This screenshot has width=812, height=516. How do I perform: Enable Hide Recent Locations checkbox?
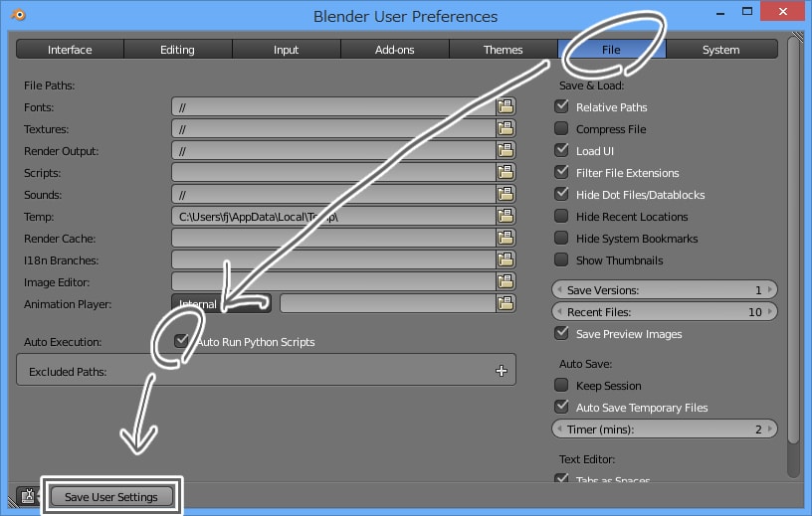[x=561, y=216]
